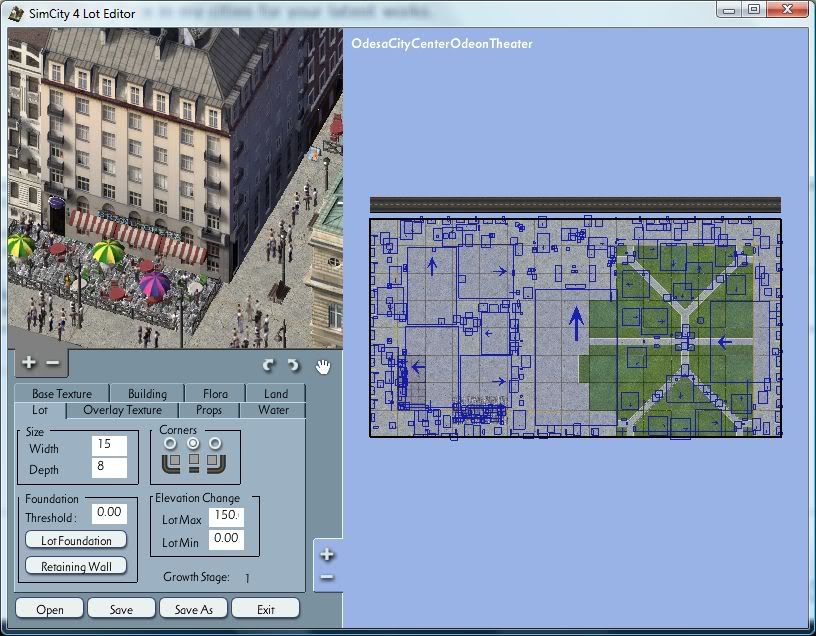Select the middle lot corner radio button
Viewport: 816px width, 636px height.
click(193, 444)
